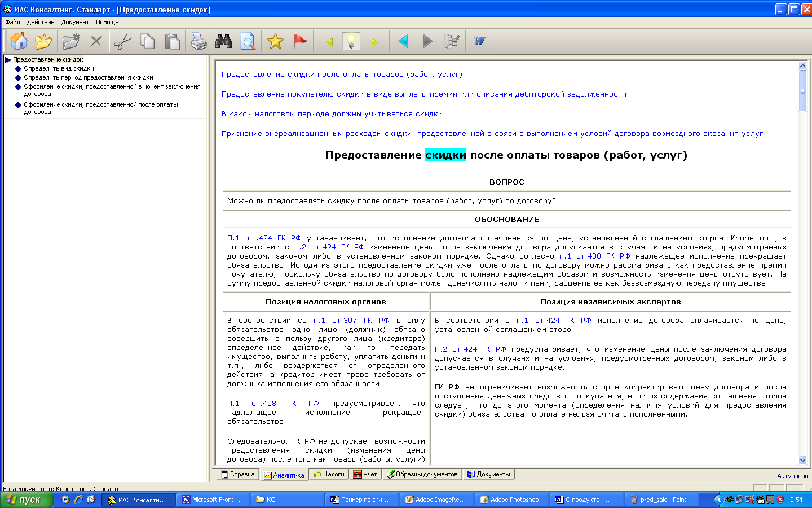Open link В каком налоговом периоде учитываться скидки

point(332,113)
